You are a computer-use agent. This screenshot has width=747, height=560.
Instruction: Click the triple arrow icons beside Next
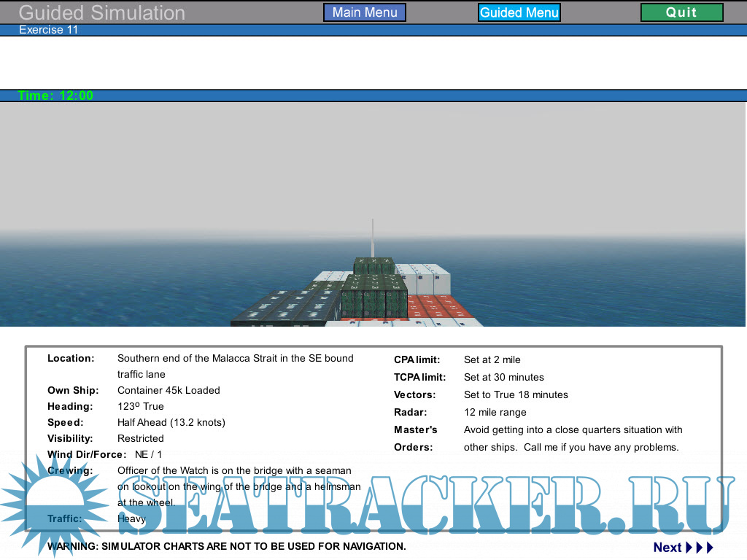coord(700,548)
